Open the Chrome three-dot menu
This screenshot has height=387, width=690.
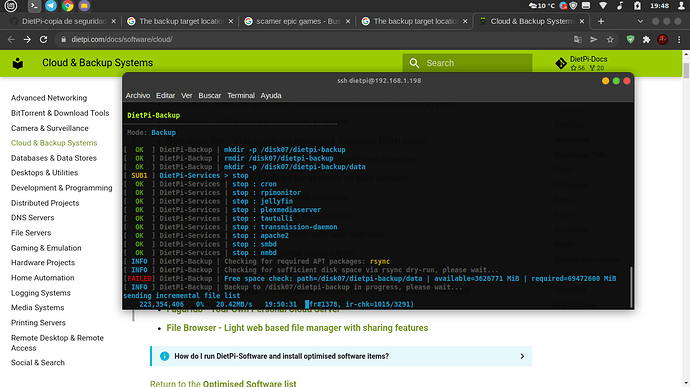[x=679, y=39]
